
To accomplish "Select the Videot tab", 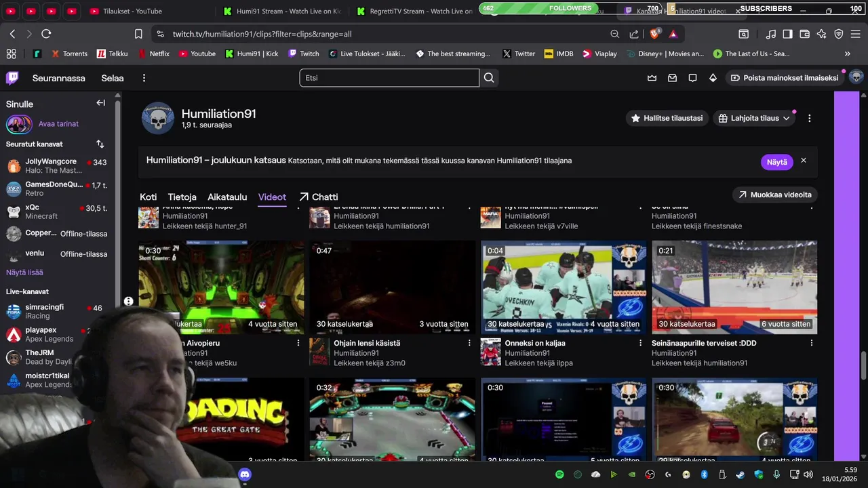I will click(272, 197).
